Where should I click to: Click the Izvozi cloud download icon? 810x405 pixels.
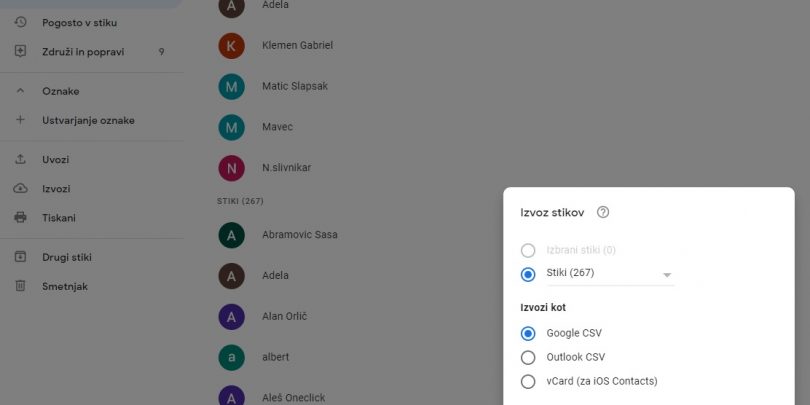(20, 189)
